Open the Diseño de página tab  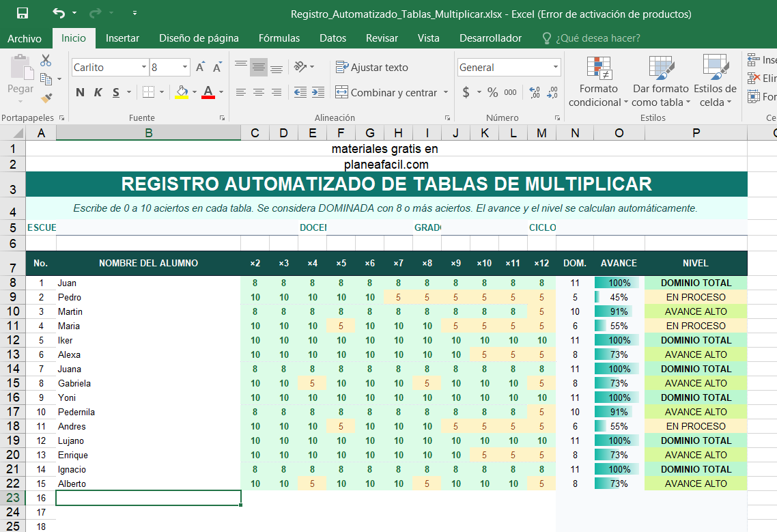coord(199,38)
